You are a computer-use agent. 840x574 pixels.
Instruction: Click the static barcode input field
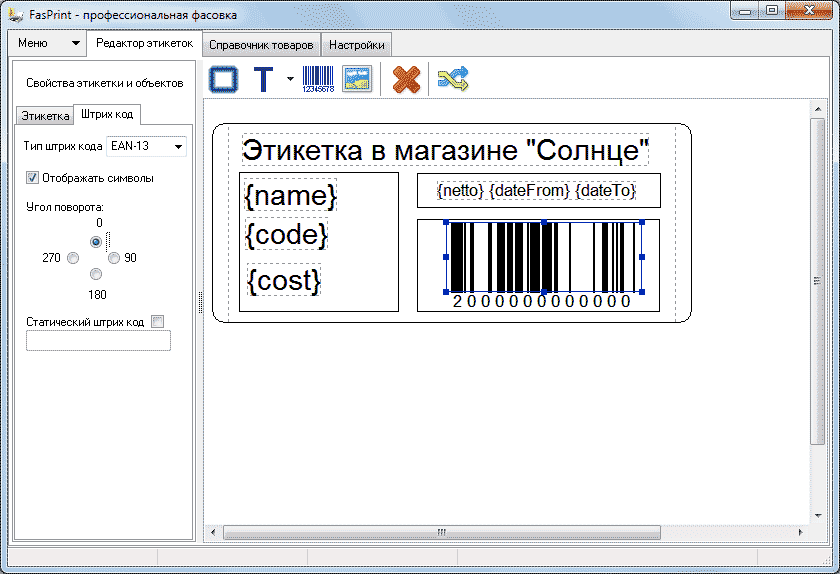99,340
